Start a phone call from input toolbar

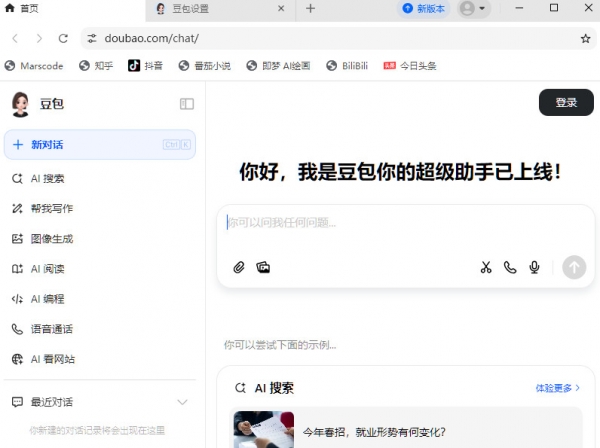click(510, 267)
